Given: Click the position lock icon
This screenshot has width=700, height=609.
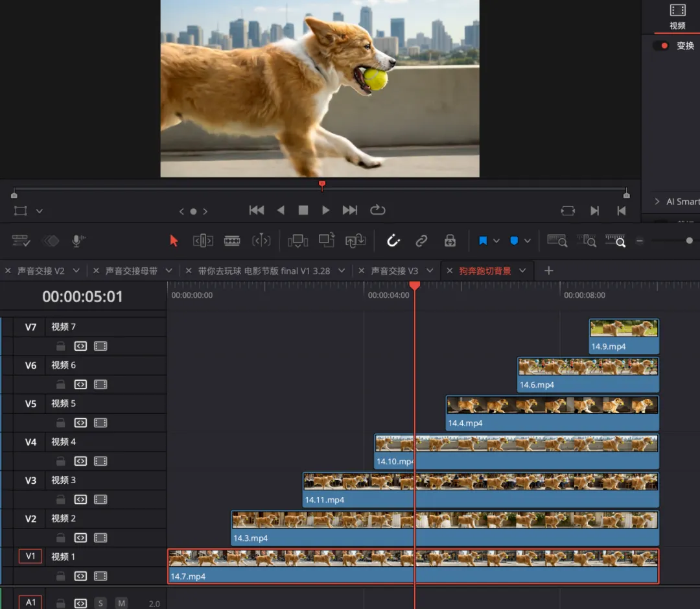Looking at the screenshot, I should coord(450,241).
